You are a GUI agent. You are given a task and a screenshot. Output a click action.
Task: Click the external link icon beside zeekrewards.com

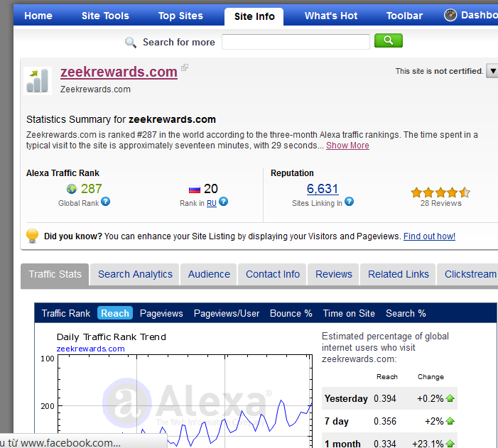point(185,68)
